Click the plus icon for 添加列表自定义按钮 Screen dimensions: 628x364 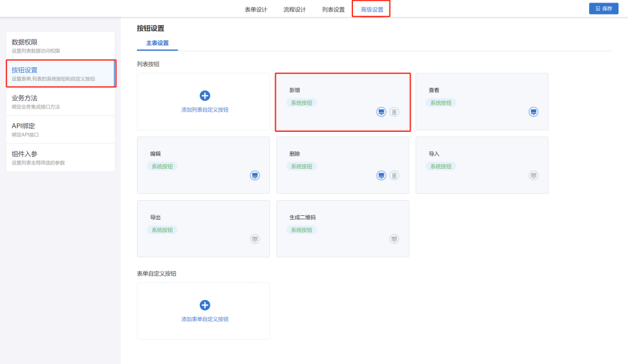click(x=205, y=95)
